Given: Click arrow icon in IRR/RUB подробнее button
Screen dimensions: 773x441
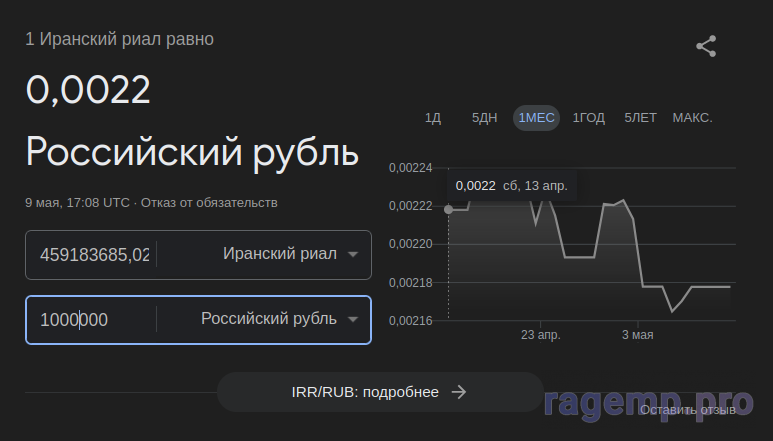Looking at the screenshot, I should coord(459,392).
